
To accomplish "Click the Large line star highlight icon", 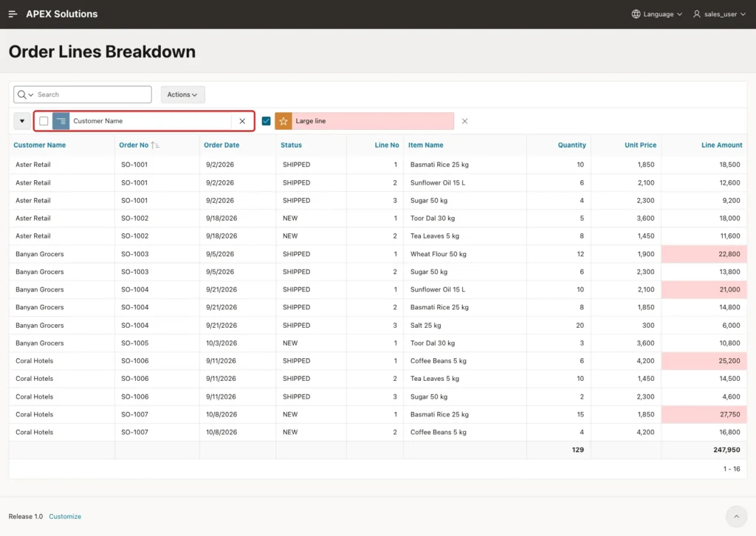I will [x=283, y=121].
